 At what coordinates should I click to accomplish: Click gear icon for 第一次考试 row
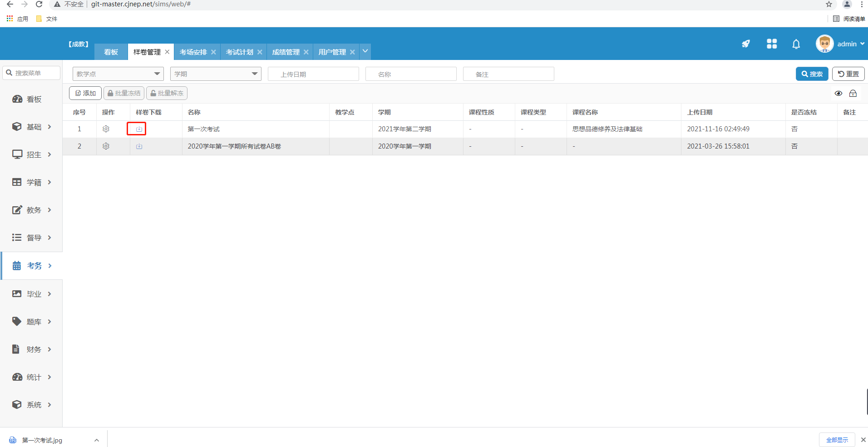tap(106, 129)
